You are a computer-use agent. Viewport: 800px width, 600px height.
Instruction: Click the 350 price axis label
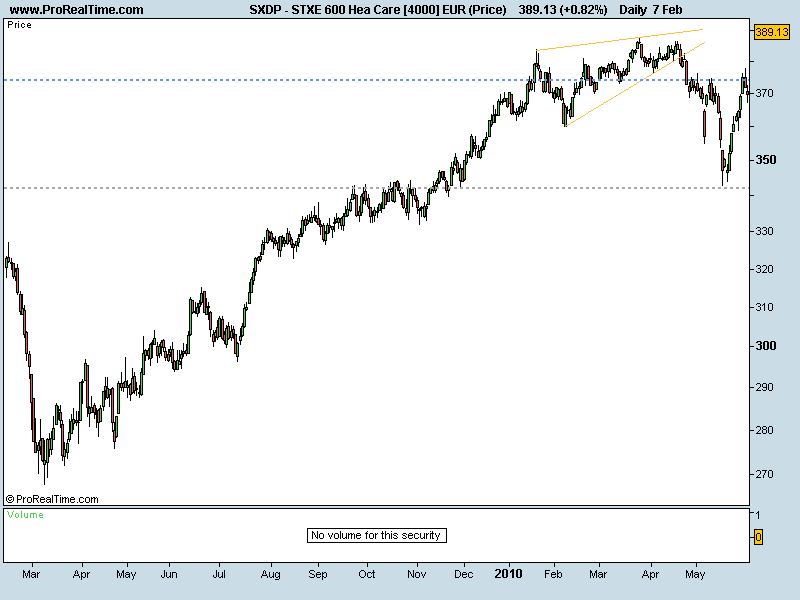pos(766,160)
